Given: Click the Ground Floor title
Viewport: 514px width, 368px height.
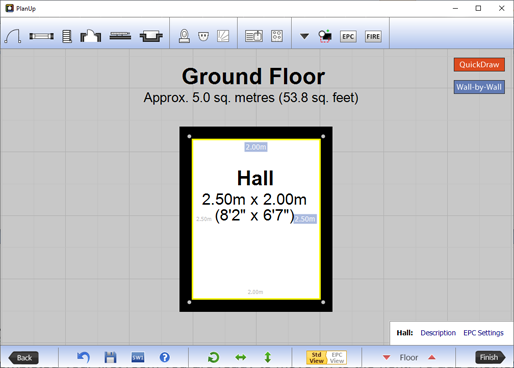Looking at the screenshot, I should pos(253,76).
